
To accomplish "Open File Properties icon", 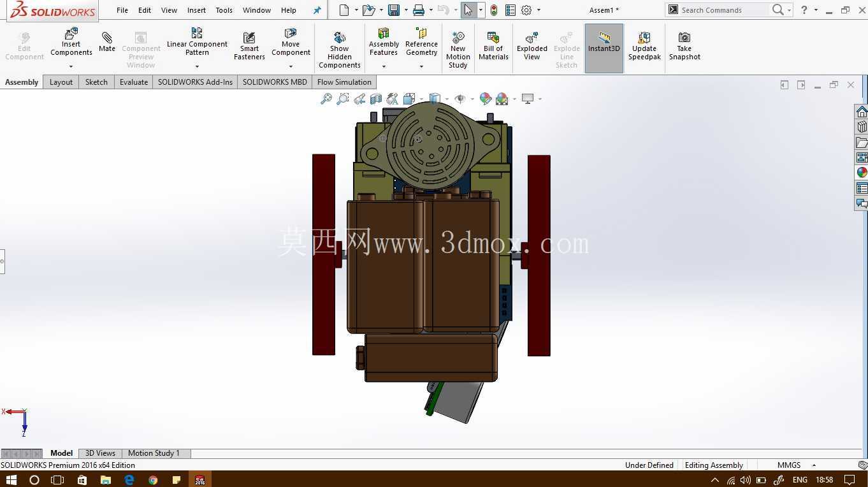I will tap(510, 10).
